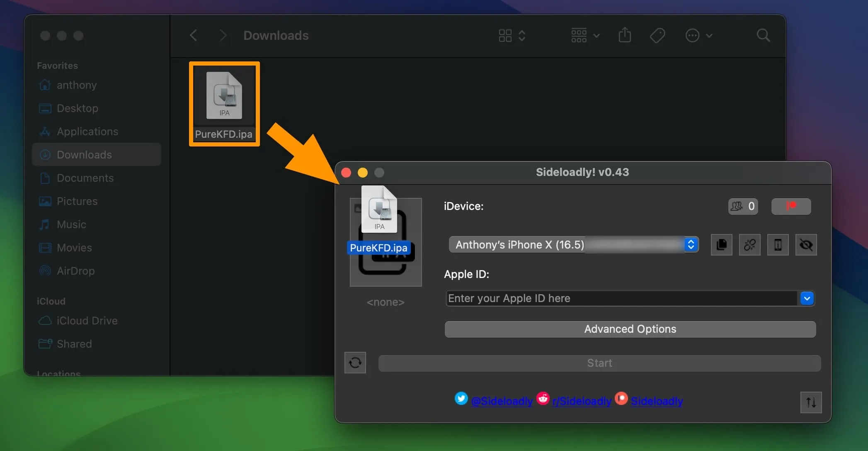Select iCloud Drive in Finder sidebar
Viewport: 868px width, 451px height.
(x=97, y=321)
